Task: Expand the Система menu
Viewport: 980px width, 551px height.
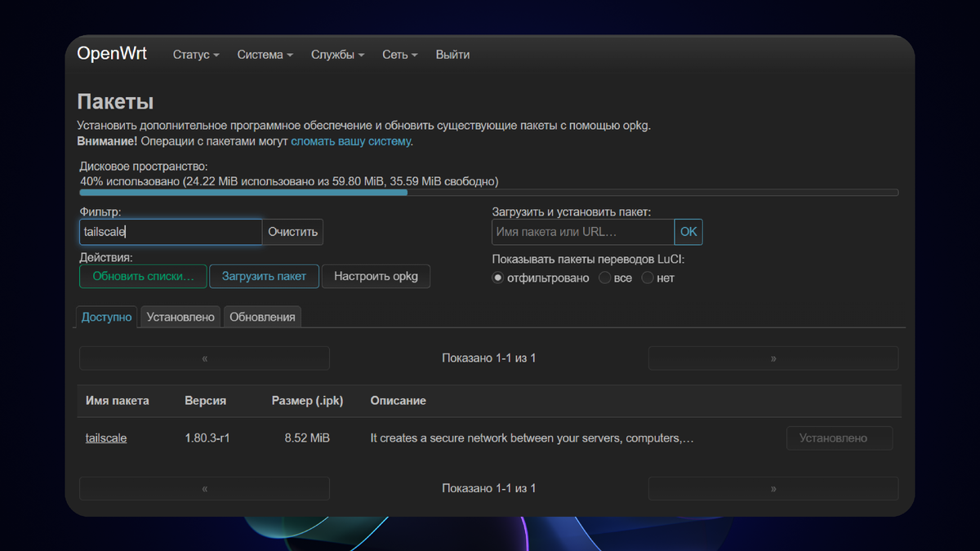Action: point(265,55)
